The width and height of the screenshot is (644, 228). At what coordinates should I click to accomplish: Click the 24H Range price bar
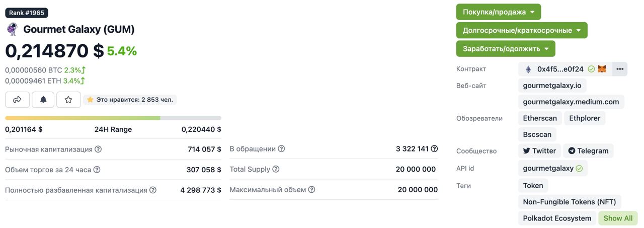(113, 118)
